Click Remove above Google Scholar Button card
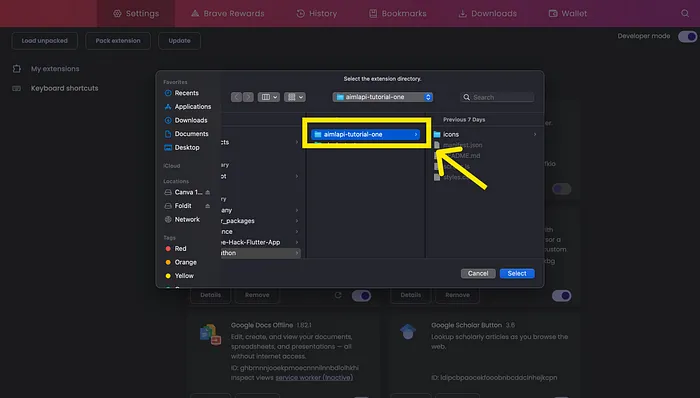The width and height of the screenshot is (700, 398). (457, 295)
